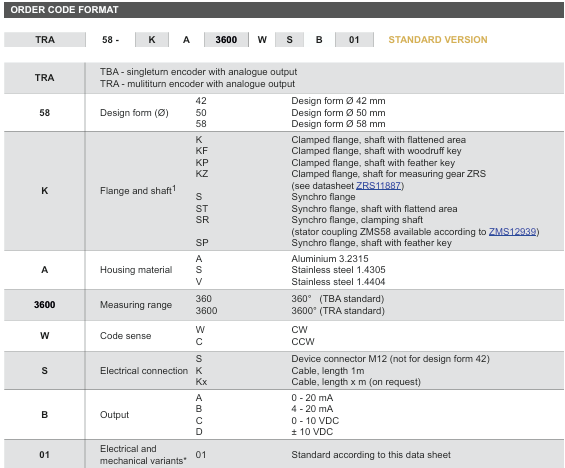This screenshot has width=565, height=468.
Task: Open the ZRS11887 datasheet link
Action: coord(378,186)
